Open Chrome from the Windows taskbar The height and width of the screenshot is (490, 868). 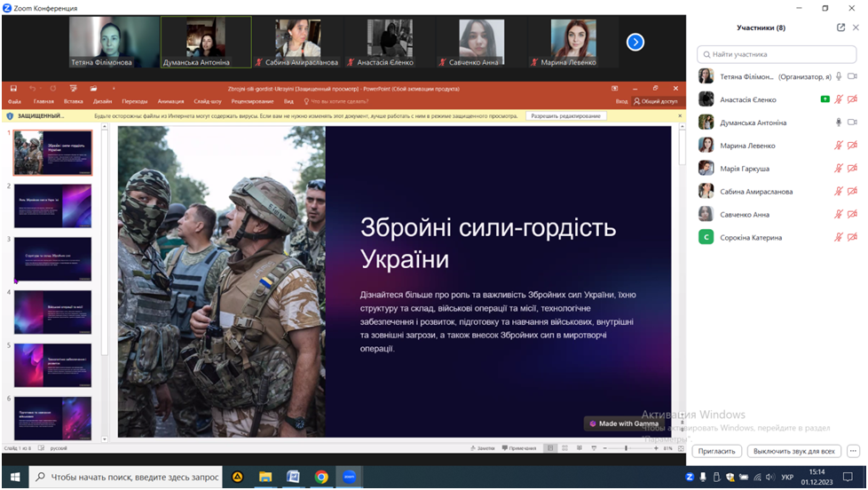pos(321,477)
